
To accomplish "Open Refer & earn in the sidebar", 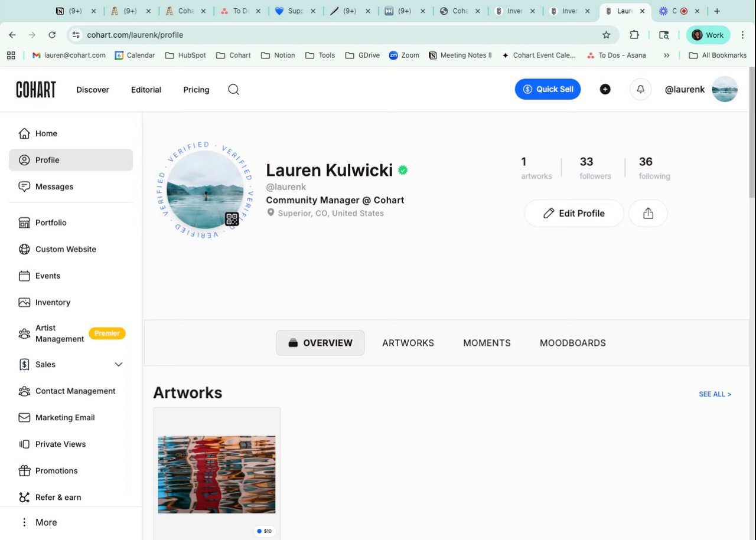I will click(x=71, y=497).
